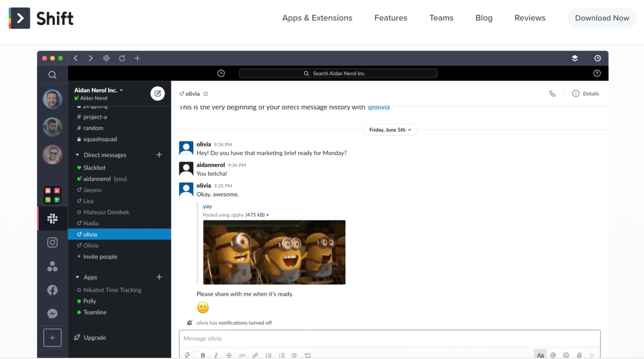This screenshot has height=359, width=644.
Task: Collapse the Apps section
Action: [x=77, y=277]
